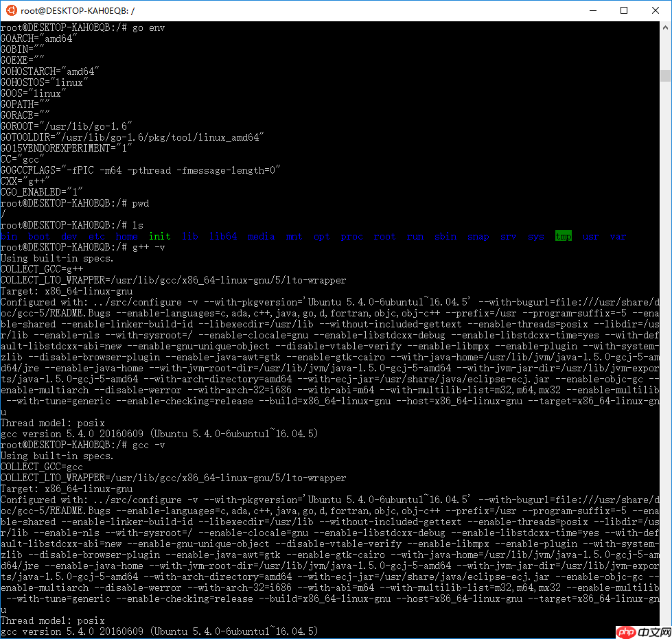Viewport: 672px width, 639px height.
Task: Select the proc directory name
Action: (351, 236)
